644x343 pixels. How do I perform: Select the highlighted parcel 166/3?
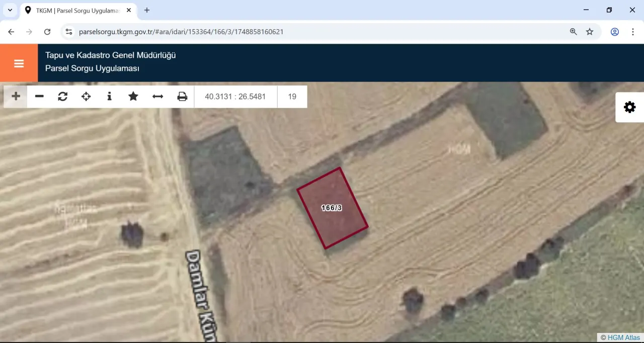coord(333,208)
